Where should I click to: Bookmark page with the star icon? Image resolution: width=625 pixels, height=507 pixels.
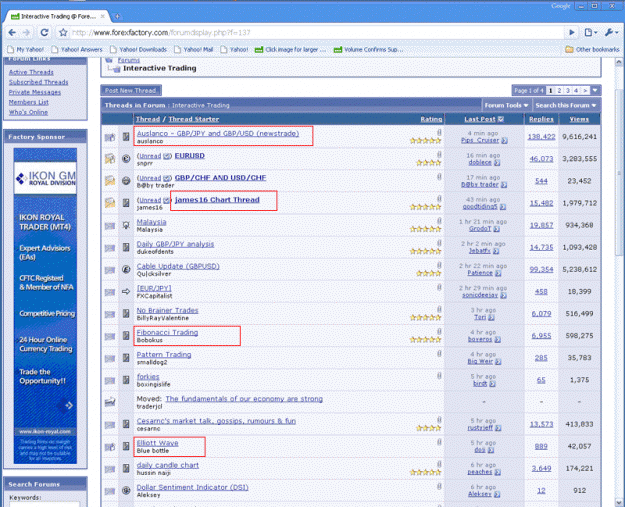coord(63,33)
